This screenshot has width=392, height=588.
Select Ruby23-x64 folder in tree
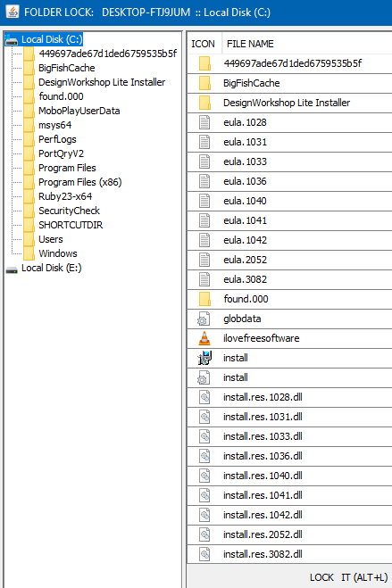(65, 196)
